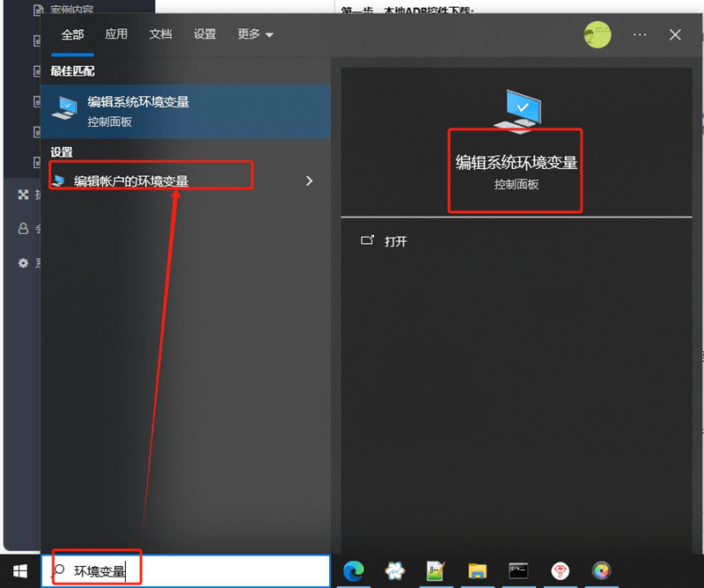This screenshot has height=588, width=704.
Task: Open the command prompt on taskbar
Action: pos(518,570)
